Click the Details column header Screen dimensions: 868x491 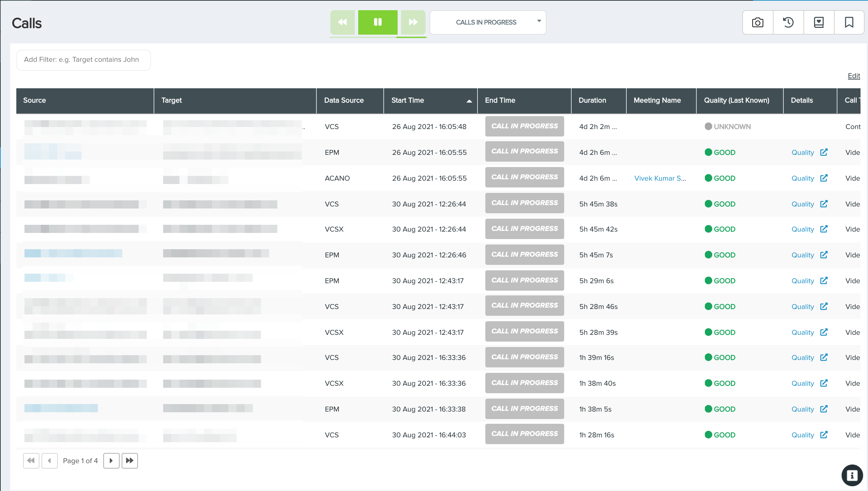pos(810,101)
